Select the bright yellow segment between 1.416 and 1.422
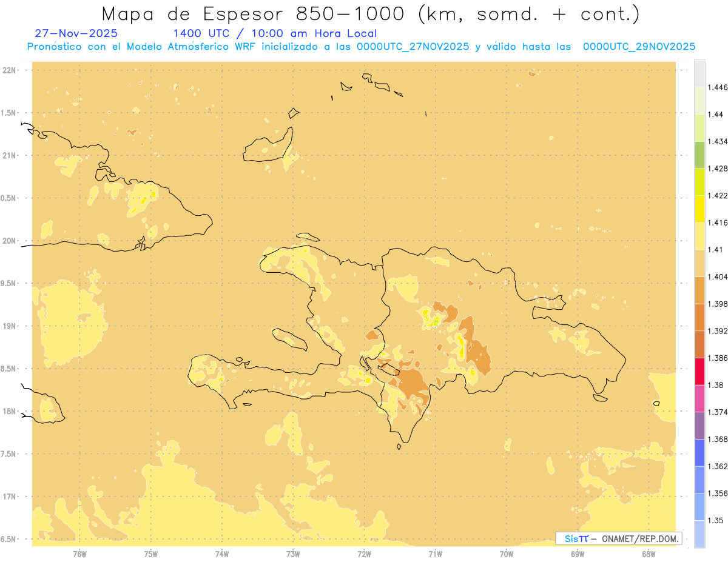This screenshot has height=562, width=728. coord(699,209)
